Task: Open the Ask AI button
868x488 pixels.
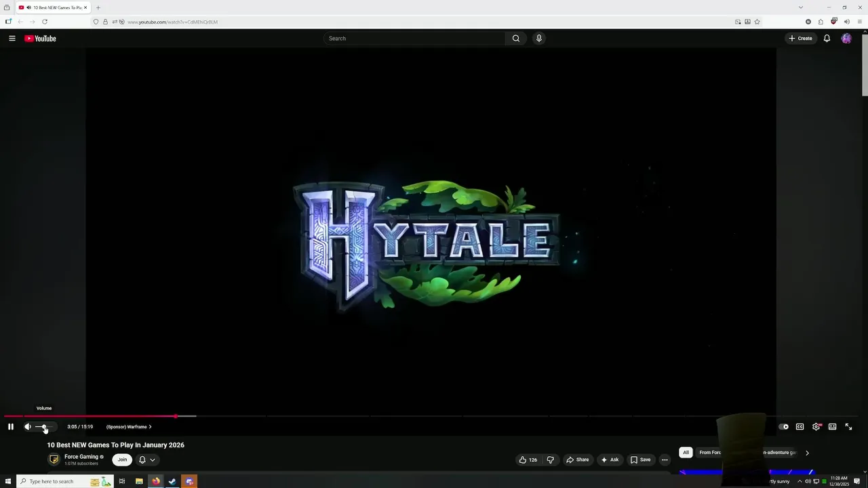Action: coord(610,460)
